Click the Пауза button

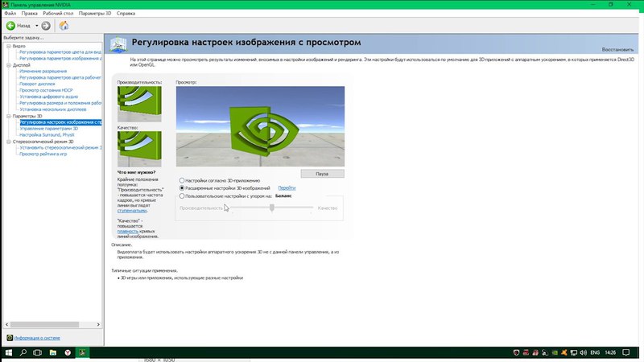pyautogui.click(x=323, y=174)
